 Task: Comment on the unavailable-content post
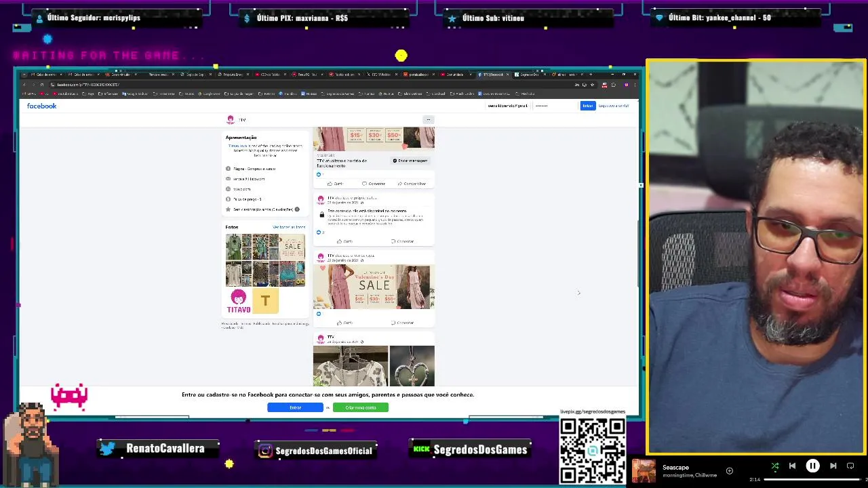point(402,241)
